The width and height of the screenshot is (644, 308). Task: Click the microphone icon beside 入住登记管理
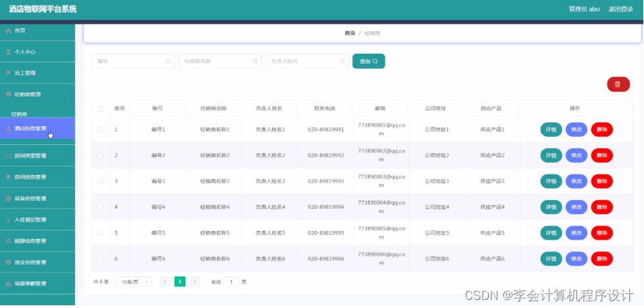tap(8, 219)
